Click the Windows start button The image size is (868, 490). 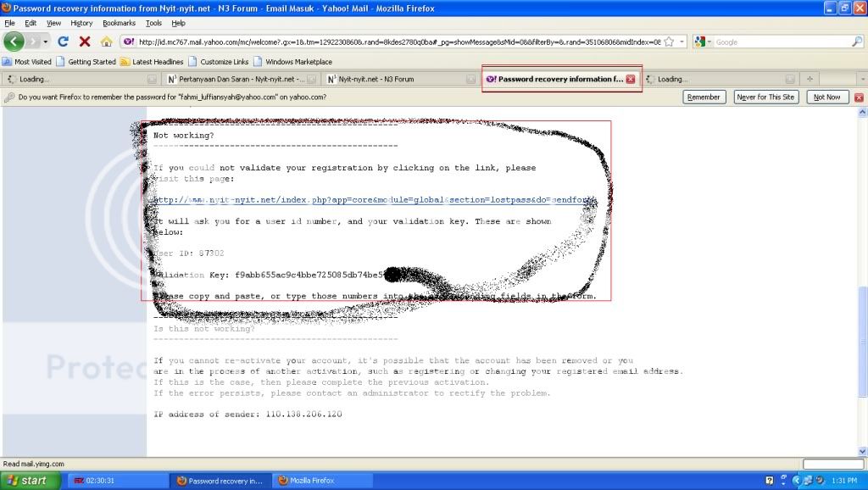click(30, 481)
